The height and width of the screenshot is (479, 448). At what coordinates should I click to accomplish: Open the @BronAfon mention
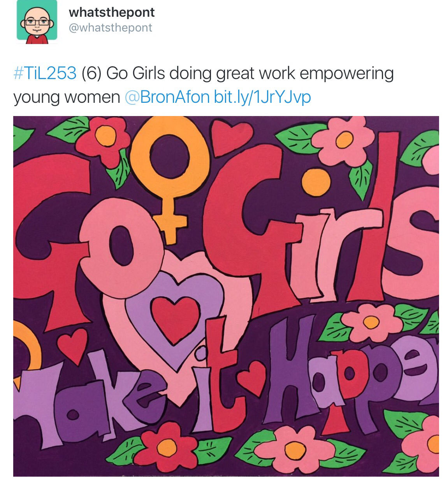pos(167,97)
